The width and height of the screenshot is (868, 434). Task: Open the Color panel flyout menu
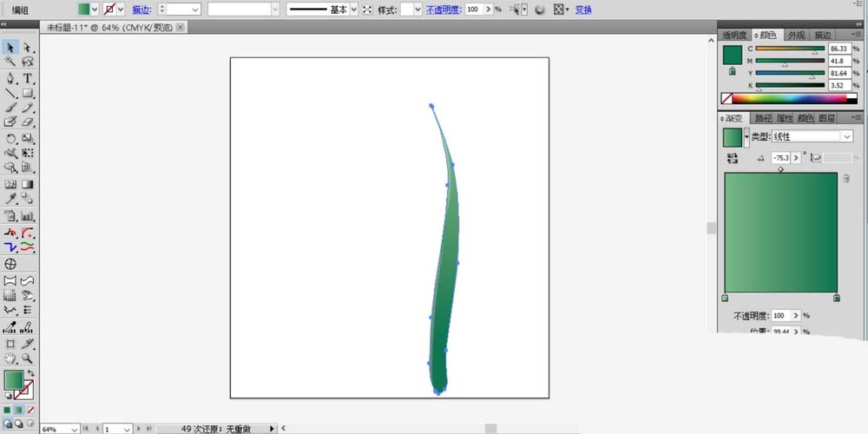tap(857, 35)
